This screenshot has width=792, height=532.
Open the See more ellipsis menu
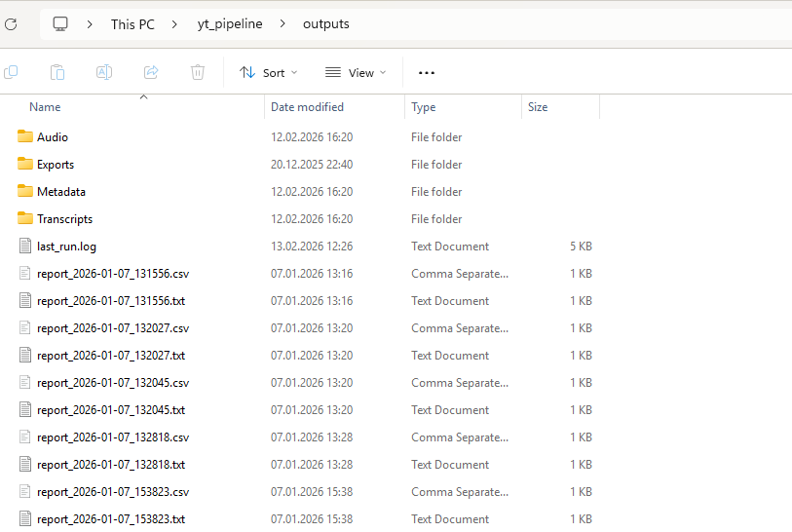click(x=426, y=72)
